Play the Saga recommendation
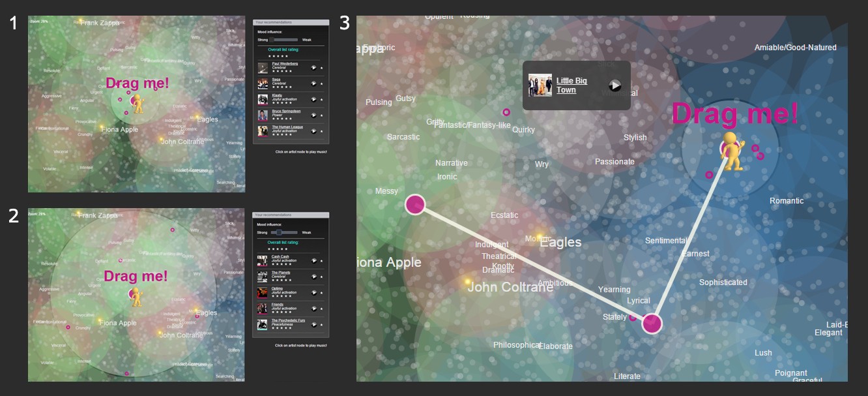The width and height of the screenshot is (868, 396). 313,84
